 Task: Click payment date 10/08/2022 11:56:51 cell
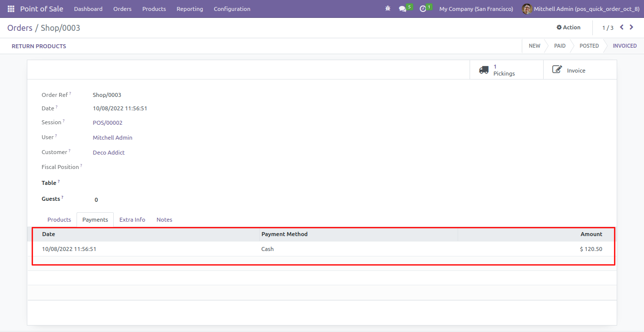[x=69, y=249]
